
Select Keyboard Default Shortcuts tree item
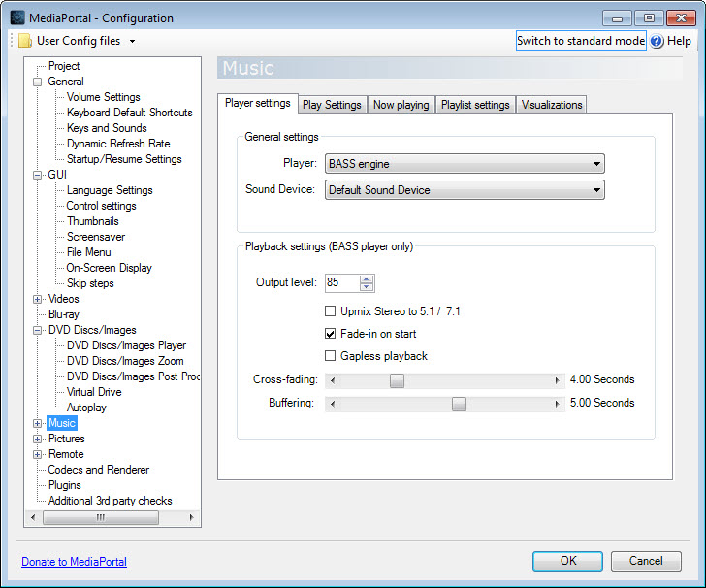(x=129, y=113)
